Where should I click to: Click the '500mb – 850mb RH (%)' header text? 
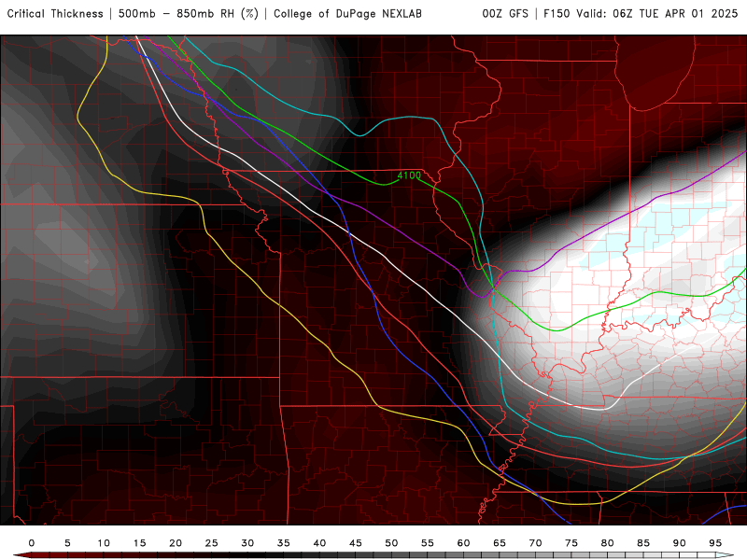[x=189, y=14]
